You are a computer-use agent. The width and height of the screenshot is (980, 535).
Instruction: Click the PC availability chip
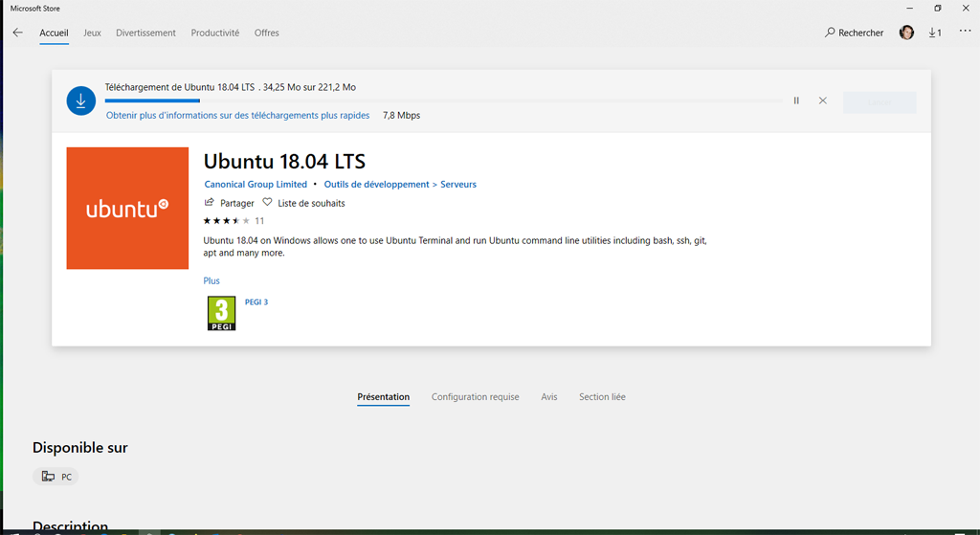tap(56, 477)
